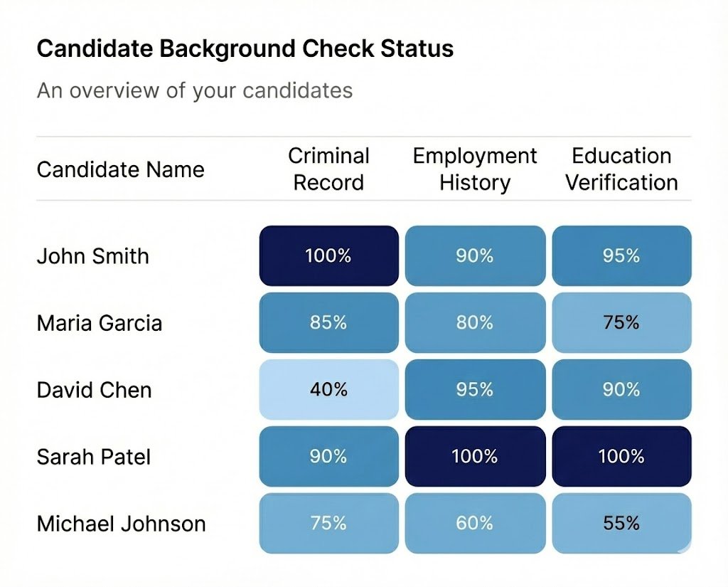Screen dimensions: 728x587
Task: Open the John Smith candidate row
Action: pyautogui.click(x=92, y=256)
